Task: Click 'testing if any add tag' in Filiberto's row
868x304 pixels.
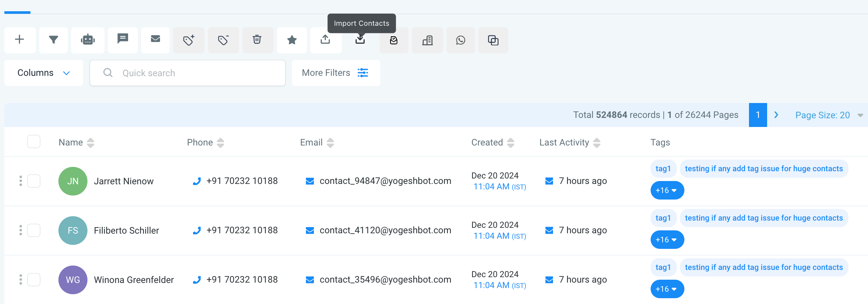Action: click(764, 218)
